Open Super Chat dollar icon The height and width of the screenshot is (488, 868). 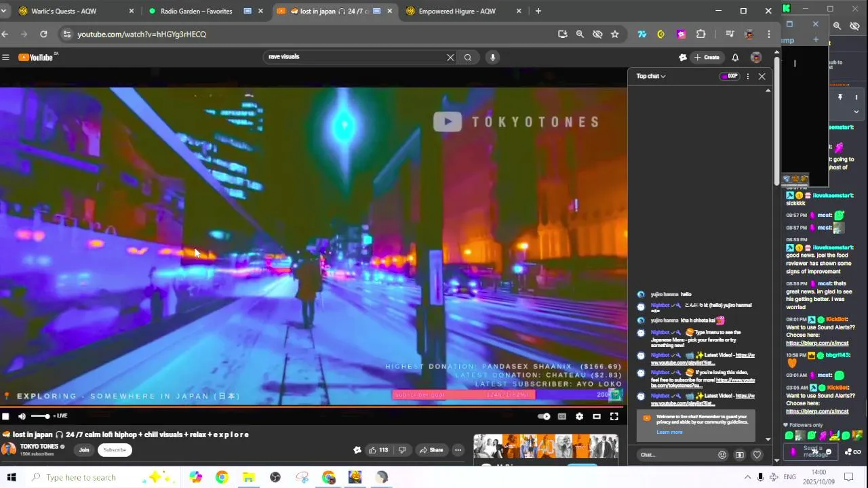(x=740, y=455)
